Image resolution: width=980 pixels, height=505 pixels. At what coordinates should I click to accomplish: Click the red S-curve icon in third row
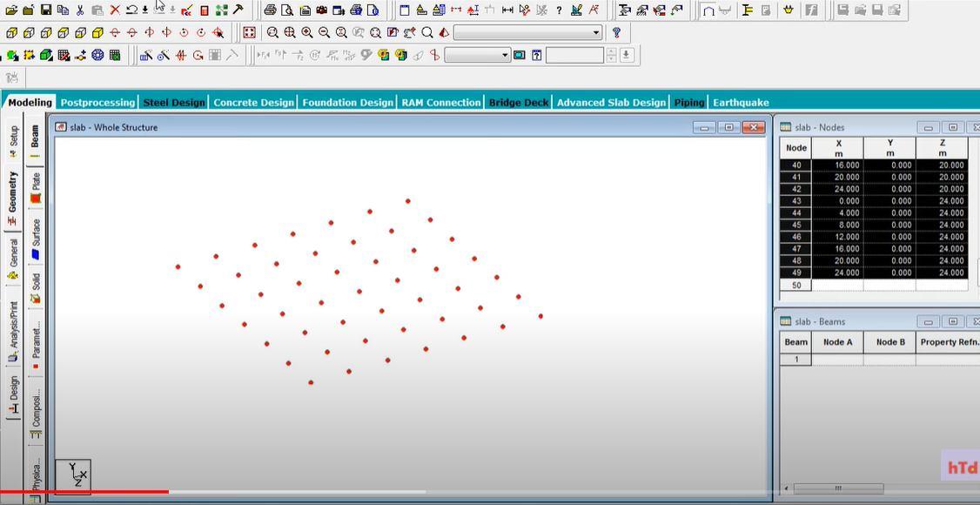[x=433, y=55]
